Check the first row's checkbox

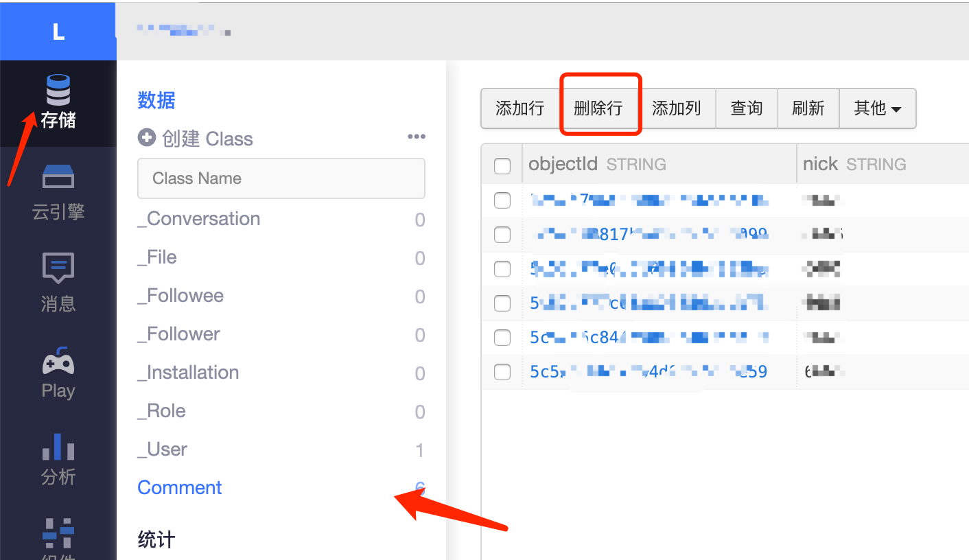point(502,200)
